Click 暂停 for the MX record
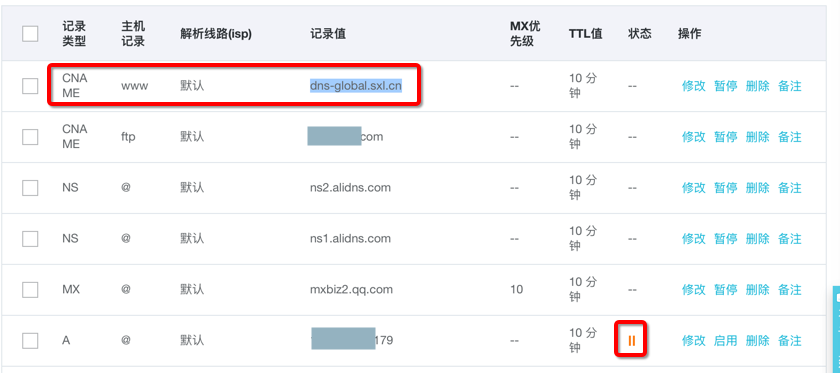Image resolution: width=840 pixels, height=373 pixels. click(x=726, y=289)
